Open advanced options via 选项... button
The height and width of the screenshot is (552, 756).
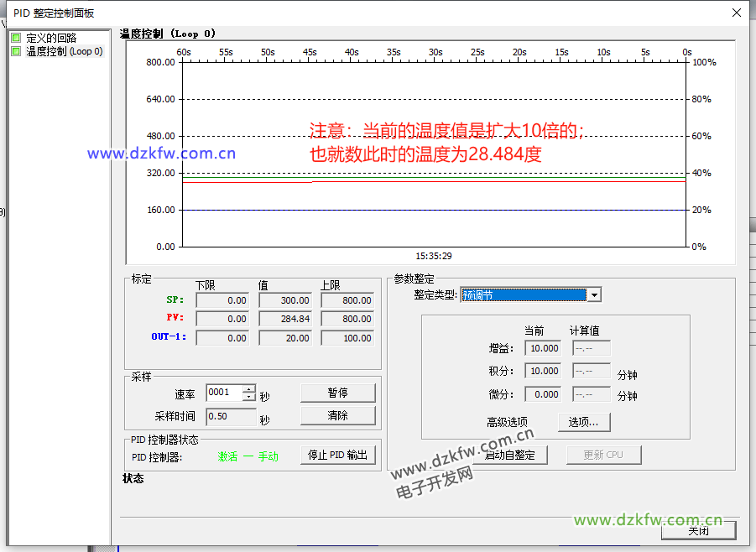tap(583, 422)
